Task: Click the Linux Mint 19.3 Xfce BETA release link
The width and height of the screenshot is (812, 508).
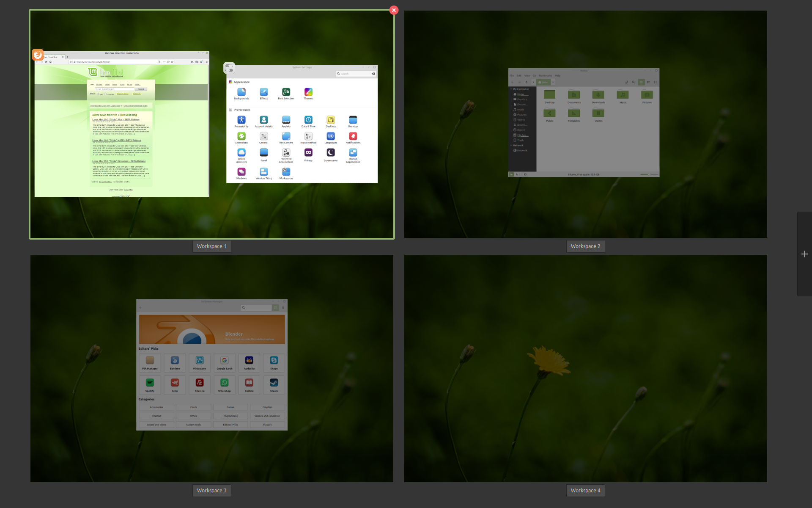Action: (116, 119)
